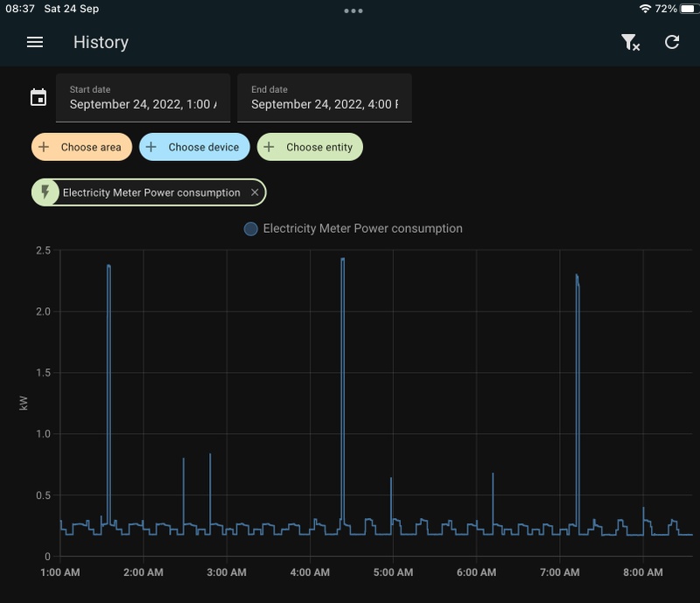Image resolution: width=700 pixels, height=603 pixels.
Task: Add a filter with Choose area
Action: tap(81, 147)
